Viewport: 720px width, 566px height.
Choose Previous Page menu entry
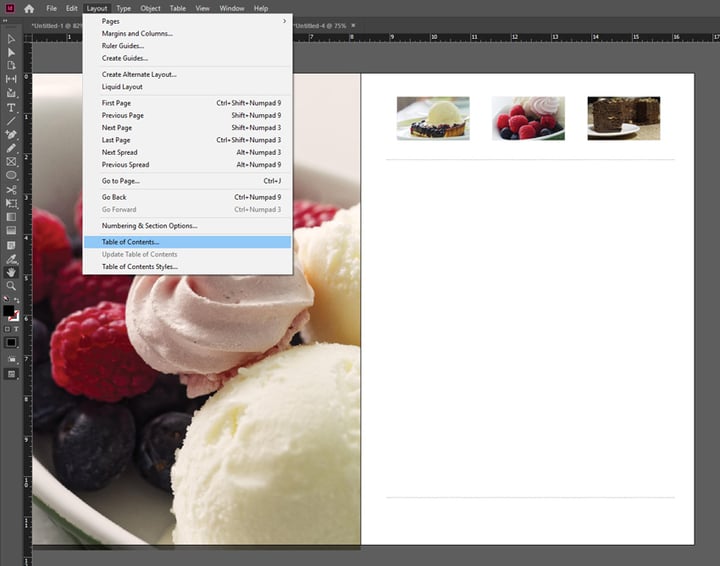pos(187,116)
